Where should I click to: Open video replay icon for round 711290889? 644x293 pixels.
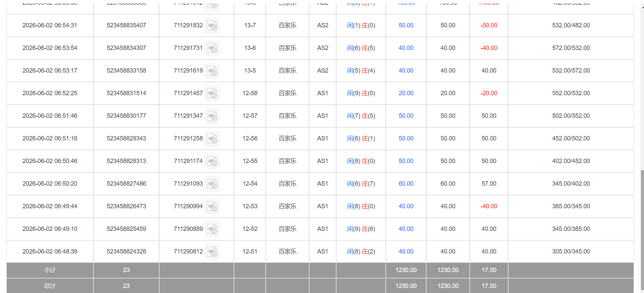click(x=212, y=229)
